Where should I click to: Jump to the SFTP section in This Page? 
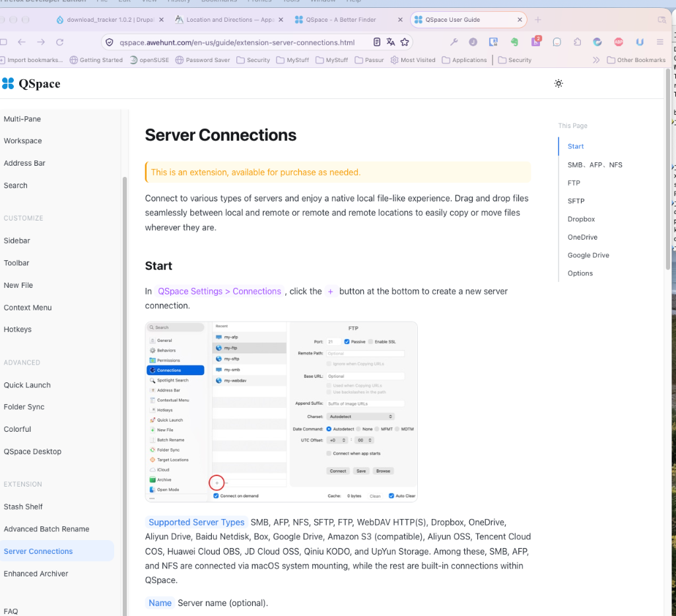point(576,201)
